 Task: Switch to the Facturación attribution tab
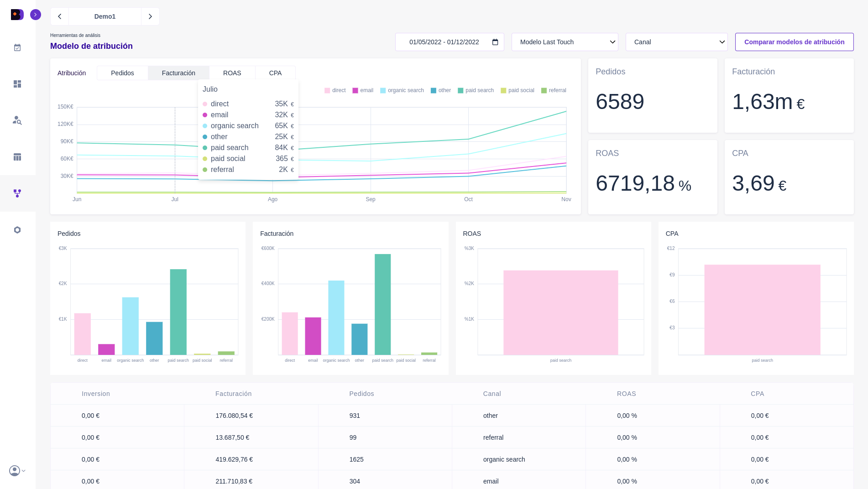(x=178, y=73)
